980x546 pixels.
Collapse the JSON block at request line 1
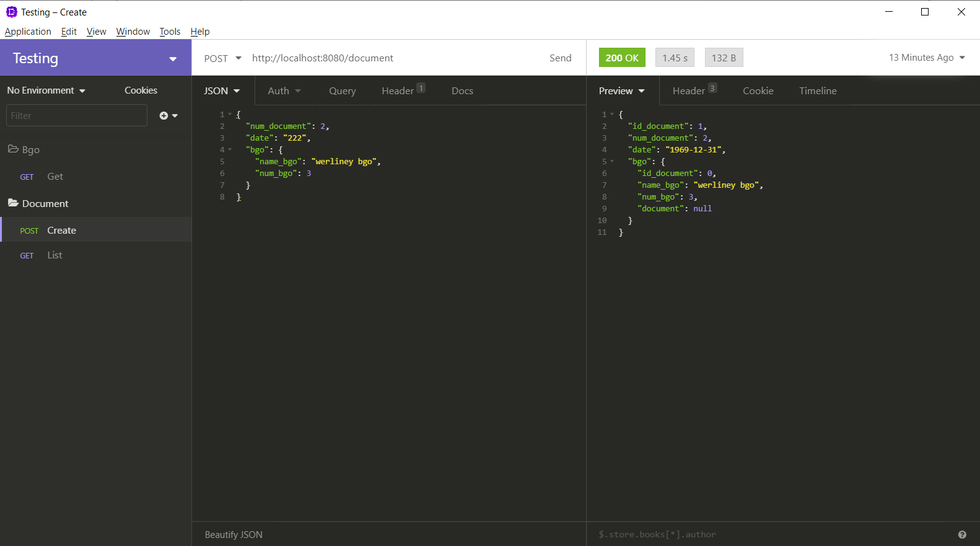230,115
